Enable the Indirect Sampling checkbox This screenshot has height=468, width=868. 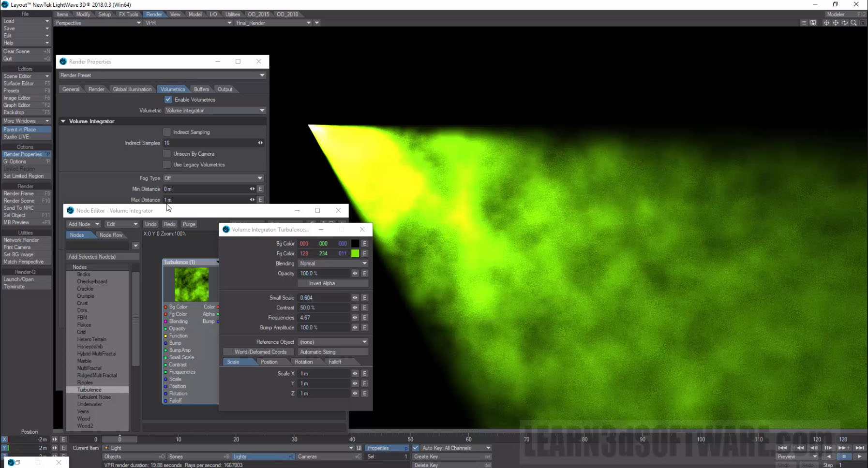[x=167, y=132]
